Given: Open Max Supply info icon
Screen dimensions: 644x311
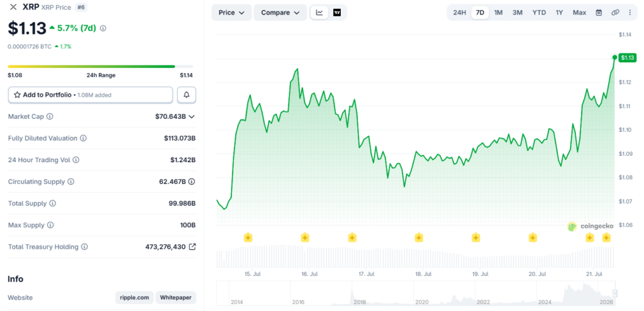Looking at the screenshot, I should click(x=50, y=226).
